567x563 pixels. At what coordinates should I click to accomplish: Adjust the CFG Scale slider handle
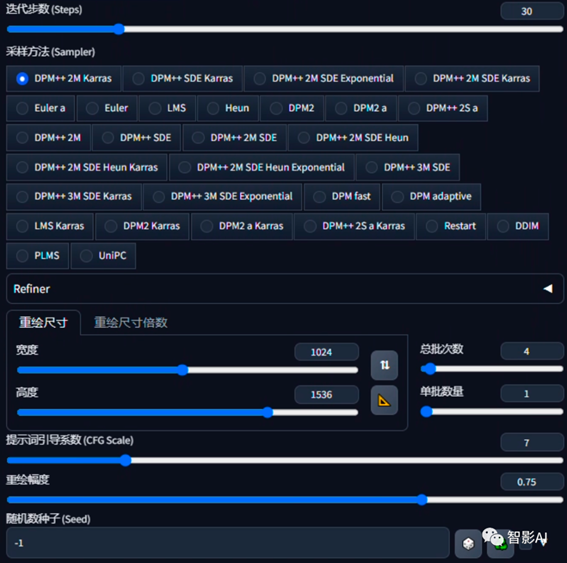[125, 460]
